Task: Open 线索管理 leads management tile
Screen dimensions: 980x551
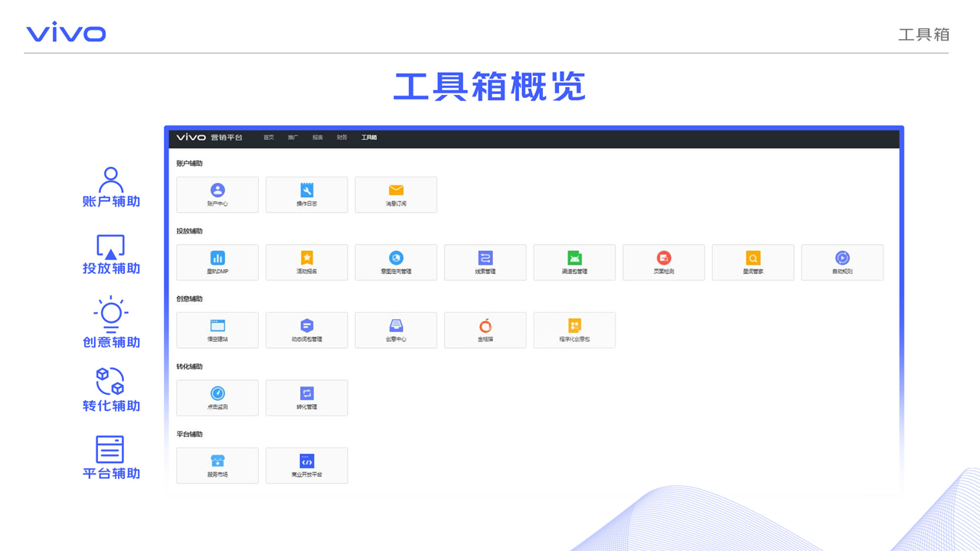Action: (485, 262)
